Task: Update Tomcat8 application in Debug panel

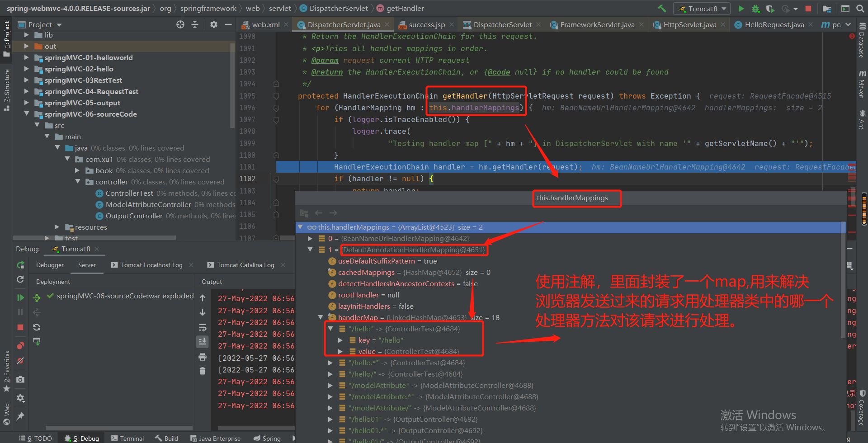Action: (x=20, y=279)
